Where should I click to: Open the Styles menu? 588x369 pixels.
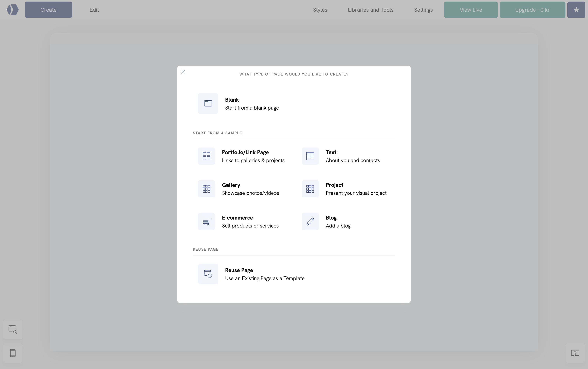pyautogui.click(x=320, y=10)
